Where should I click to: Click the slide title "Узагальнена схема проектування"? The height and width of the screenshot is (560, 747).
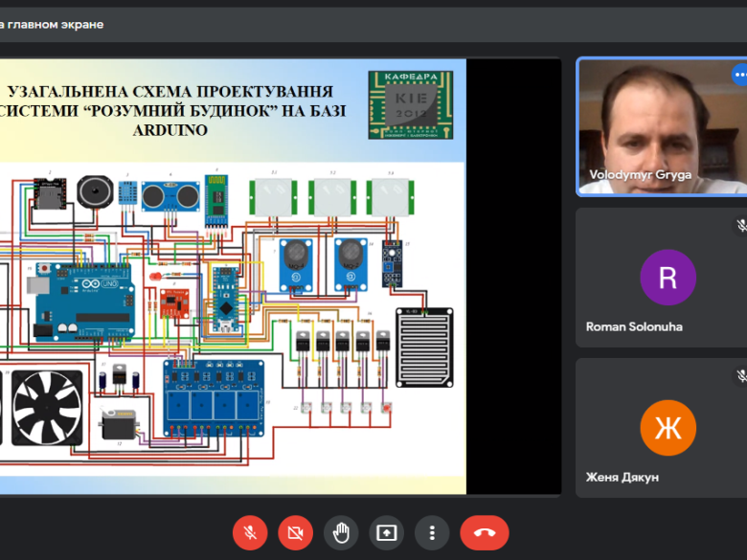(x=170, y=93)
